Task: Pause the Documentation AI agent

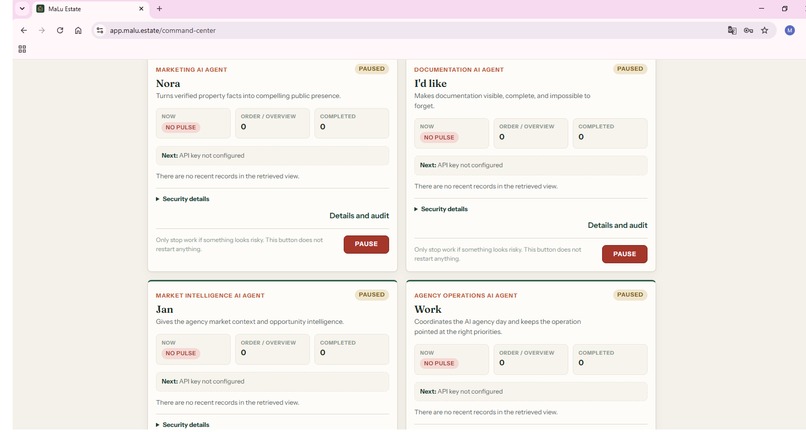Action: (x=625, y=254)
